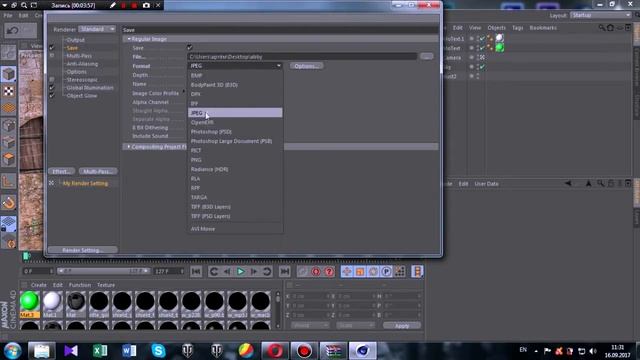Open the Renderer Standard dropdown
This screenshot has height=360, width=640.
point(97,29)
